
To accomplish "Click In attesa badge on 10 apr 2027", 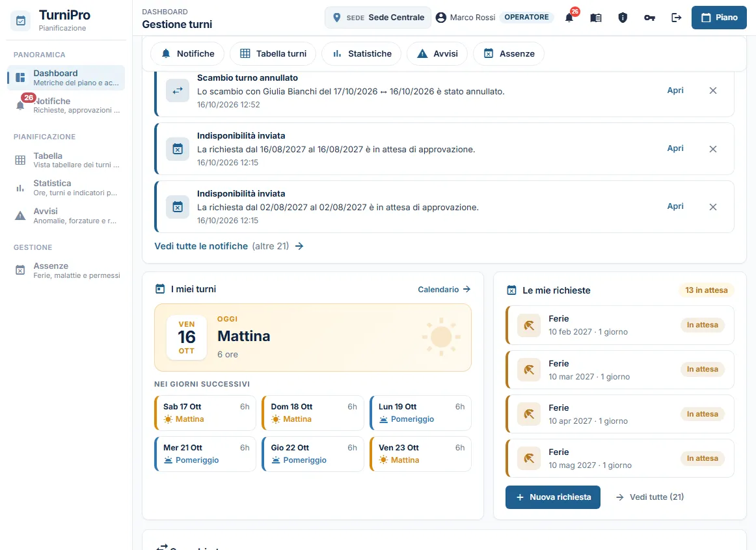I will pos(703,414).
